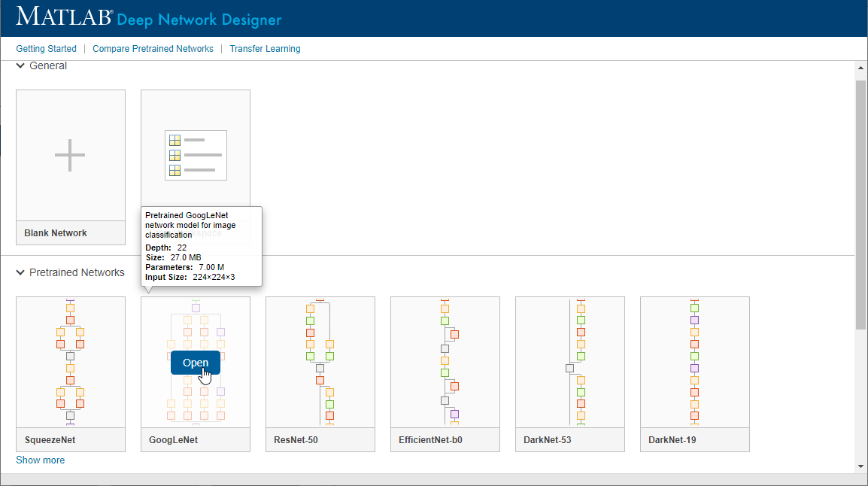Go to Compare Pretrained Networks
The height and width of the screenshot is (486, 868).
click(153, 49)
